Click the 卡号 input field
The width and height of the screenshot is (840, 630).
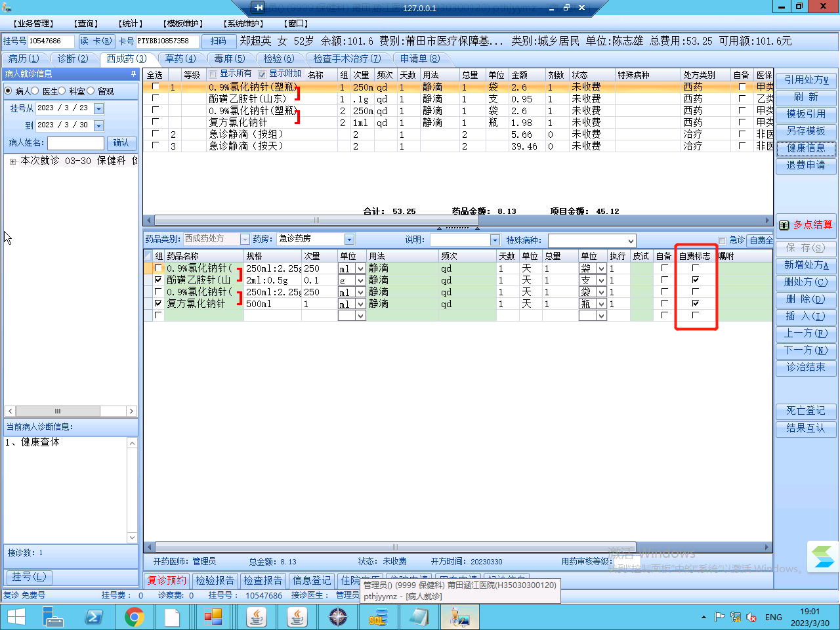(x=167, y=41)
